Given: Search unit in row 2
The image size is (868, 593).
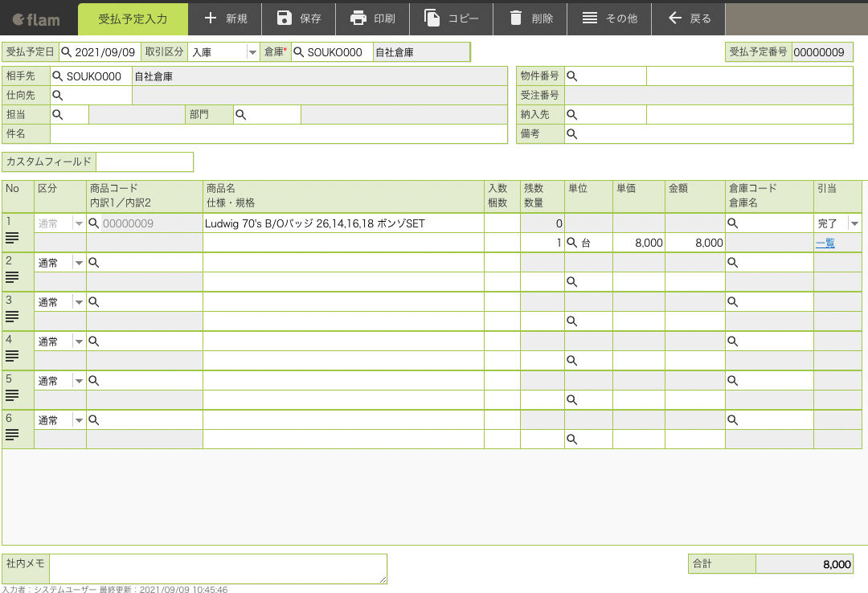Looking at the screenshot, I should click(x=572, y=282).
